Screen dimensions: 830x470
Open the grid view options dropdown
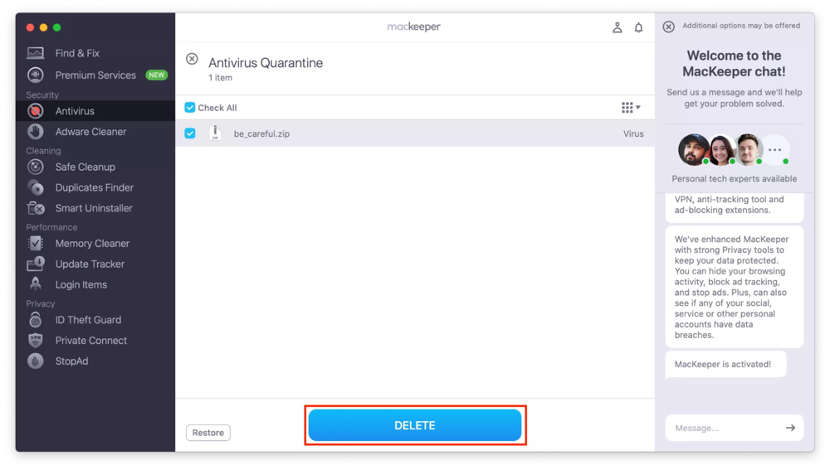[x=630, y=107]
